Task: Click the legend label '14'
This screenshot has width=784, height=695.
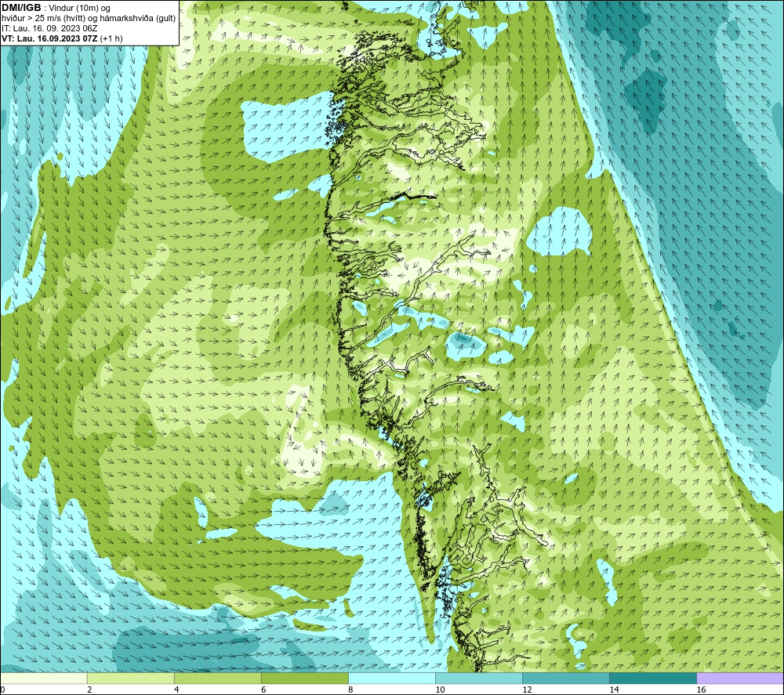Action: coord(614,690)
